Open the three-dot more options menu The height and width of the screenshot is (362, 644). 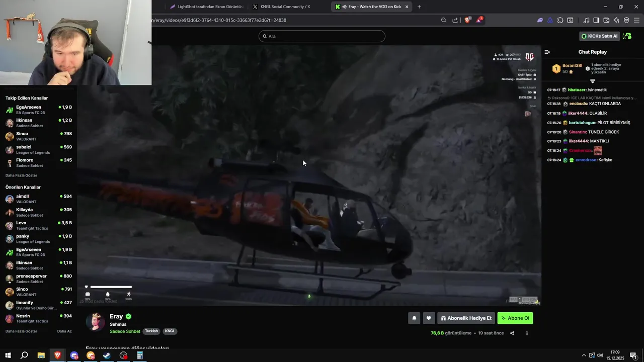point(527,333)
